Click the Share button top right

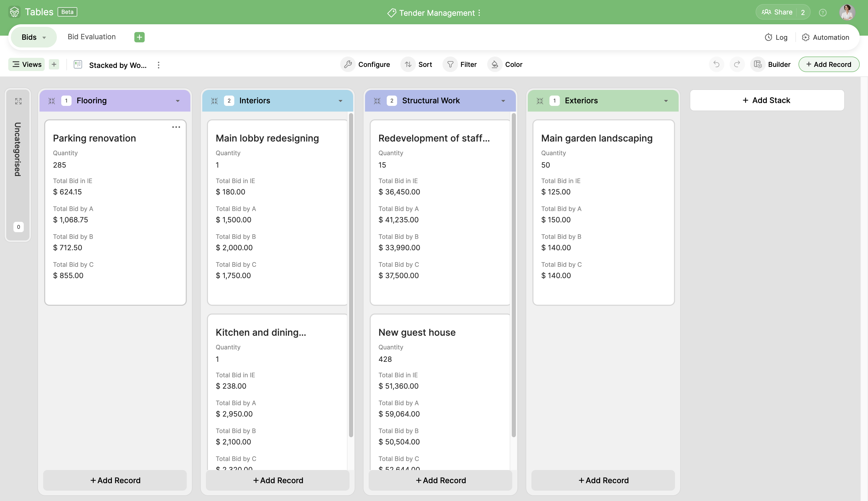(783, 12)
